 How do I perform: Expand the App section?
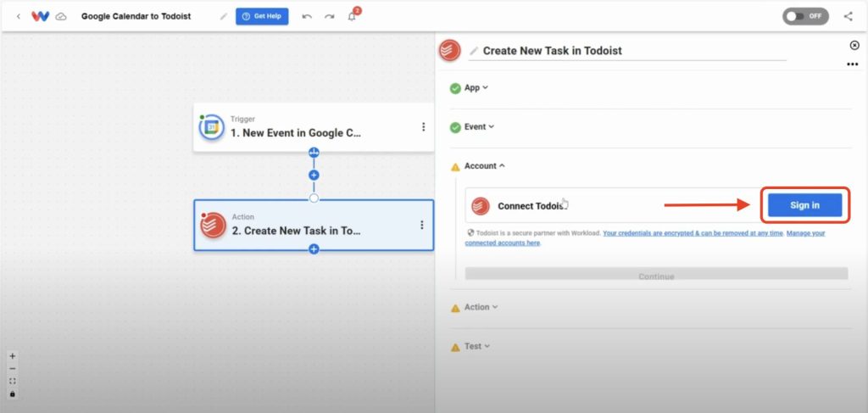point(476,87)
